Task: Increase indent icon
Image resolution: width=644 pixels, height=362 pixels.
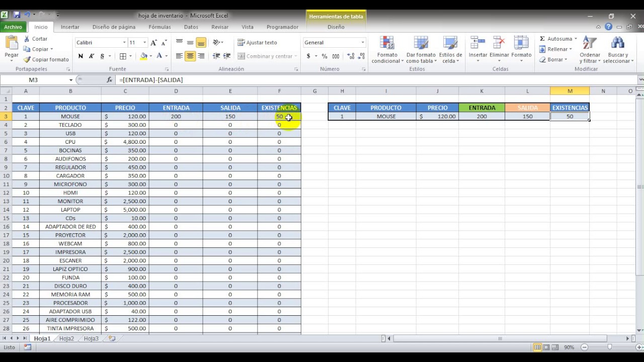Action: point(227,56)
